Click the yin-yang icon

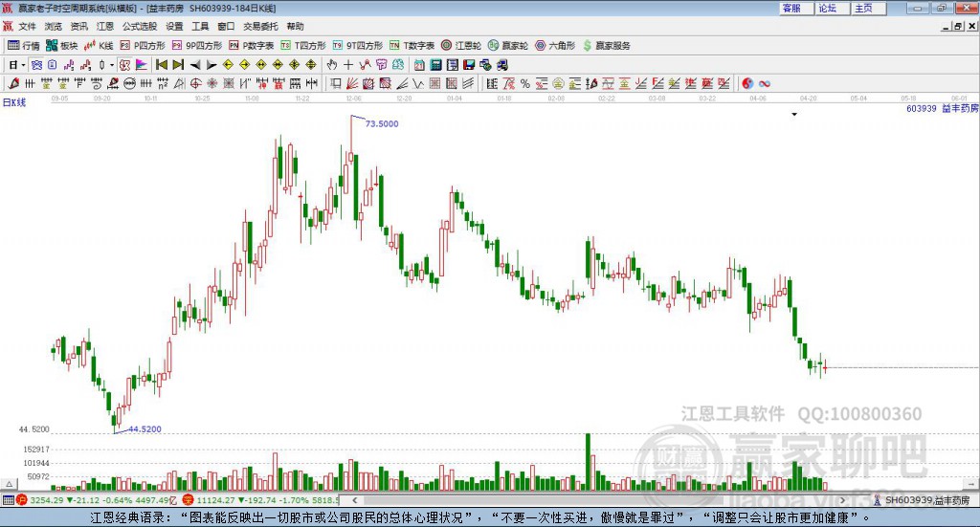(747, 83)
